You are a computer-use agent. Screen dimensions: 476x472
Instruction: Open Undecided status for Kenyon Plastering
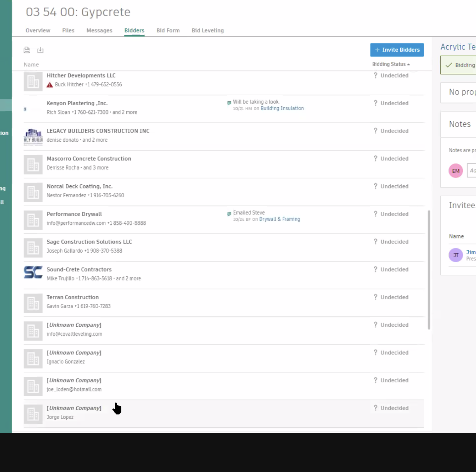391,103
